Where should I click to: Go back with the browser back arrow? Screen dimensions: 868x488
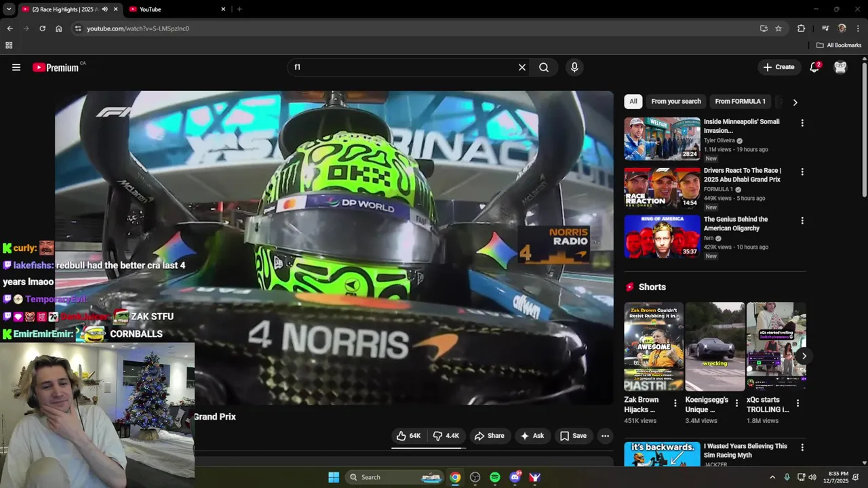pos(9,28)
